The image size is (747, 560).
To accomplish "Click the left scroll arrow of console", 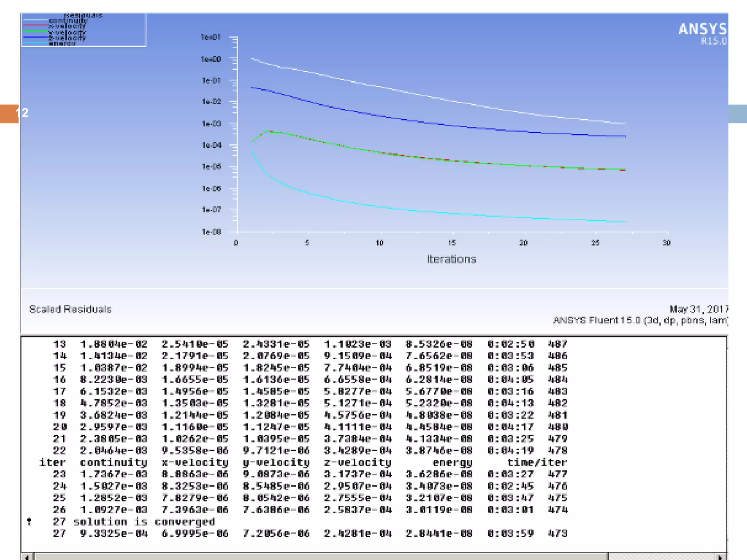I will pos(27,557).
